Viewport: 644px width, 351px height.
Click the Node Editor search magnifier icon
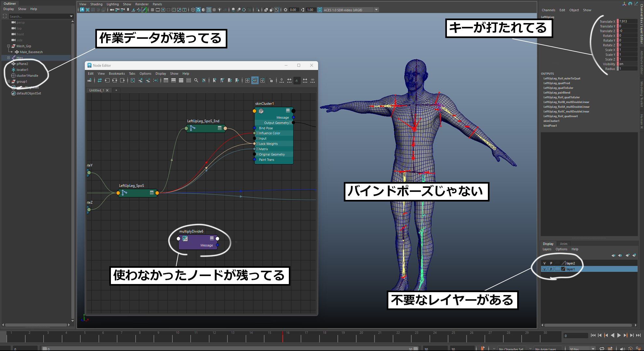[x=196, y=80]
